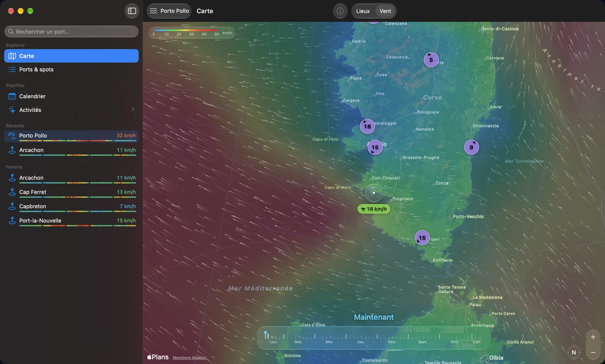This screenshot has width=605, height=364.
Task: Click the wind marker 15 near Figari
Action: coord(422,238)
